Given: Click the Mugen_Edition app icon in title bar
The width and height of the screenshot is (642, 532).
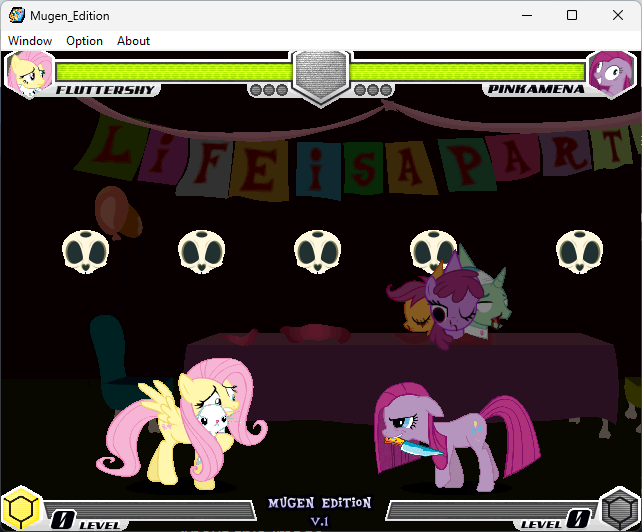Looking at the screenshot, I should point(17,16).
